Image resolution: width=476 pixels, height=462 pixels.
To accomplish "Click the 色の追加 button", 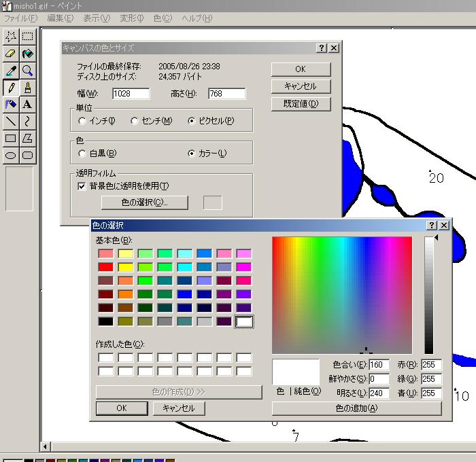I will click(x=356, y=408).
